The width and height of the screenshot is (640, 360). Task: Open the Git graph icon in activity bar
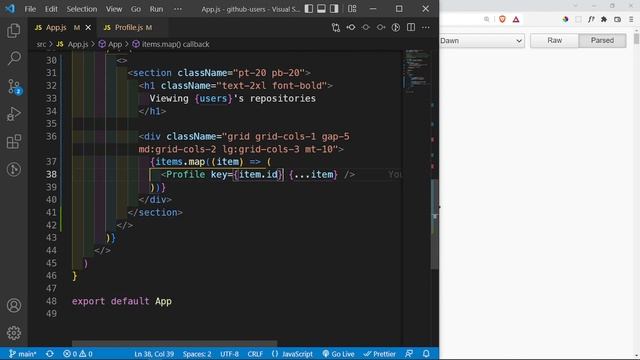pyautogui.click(x=13, y=169)
